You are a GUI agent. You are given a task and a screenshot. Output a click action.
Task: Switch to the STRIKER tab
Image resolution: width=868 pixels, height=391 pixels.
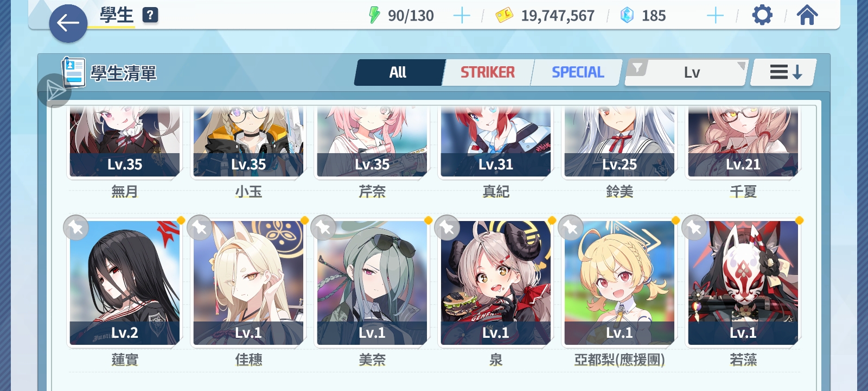(x=488, y=72)
